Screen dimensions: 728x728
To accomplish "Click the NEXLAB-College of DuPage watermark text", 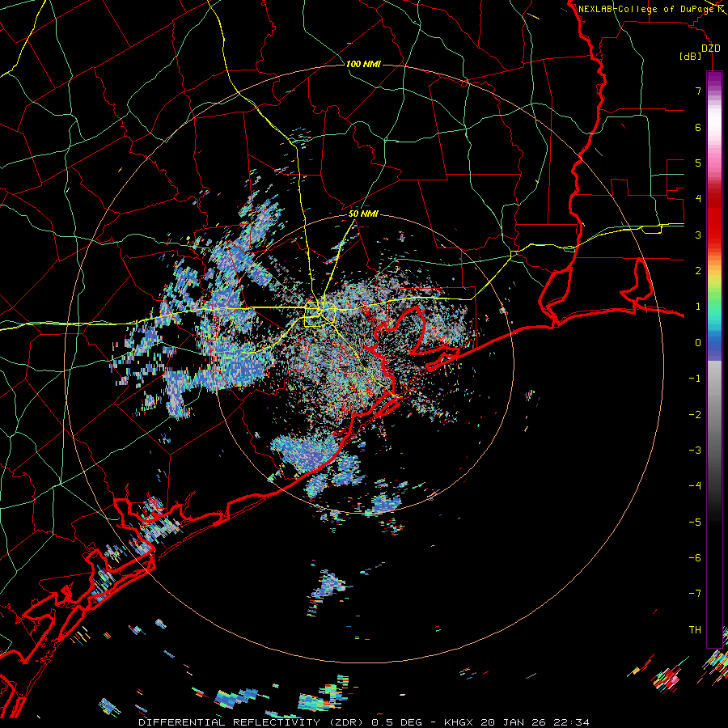I will tap(648, 9).
